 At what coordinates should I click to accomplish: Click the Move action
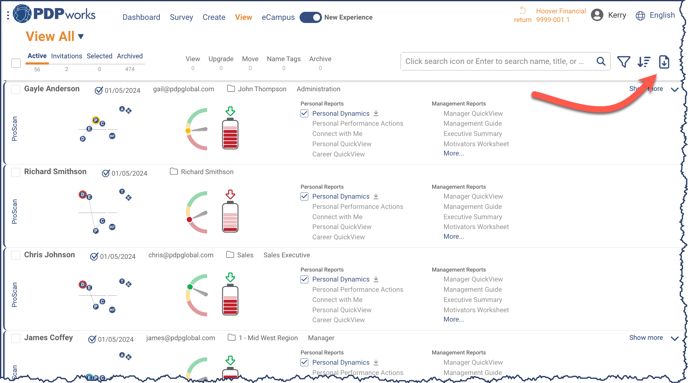click(250, 59)
